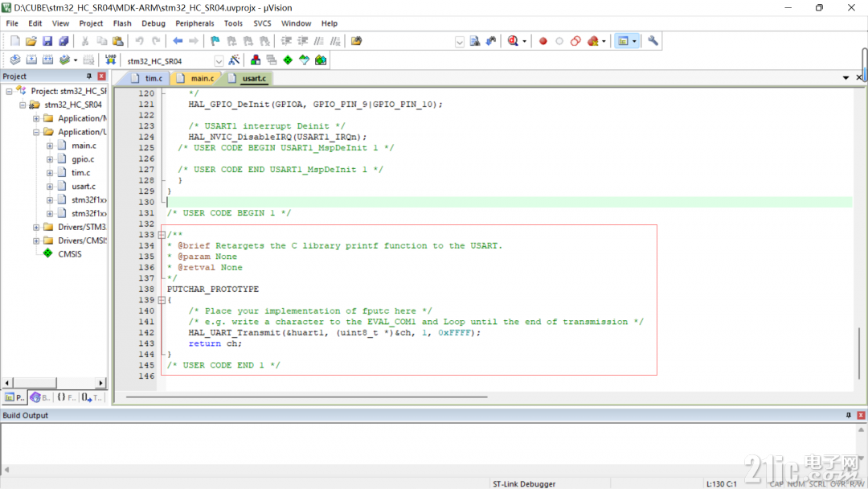
Task: Select usart.c in the project tree
Action: coord(83,187)
